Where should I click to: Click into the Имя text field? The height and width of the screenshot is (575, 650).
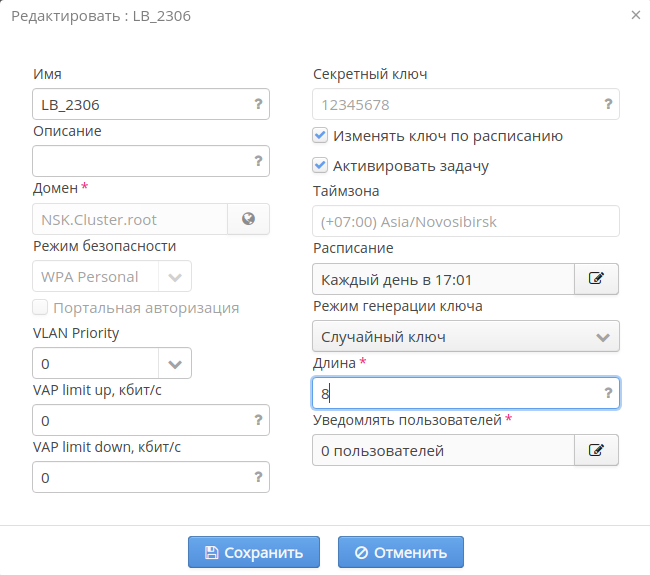coord(140,104)
